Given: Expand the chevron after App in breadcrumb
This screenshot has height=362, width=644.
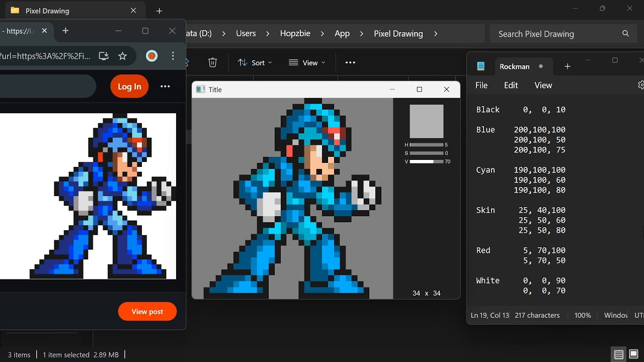Looking at the screenshot, I should coord(361,34).
